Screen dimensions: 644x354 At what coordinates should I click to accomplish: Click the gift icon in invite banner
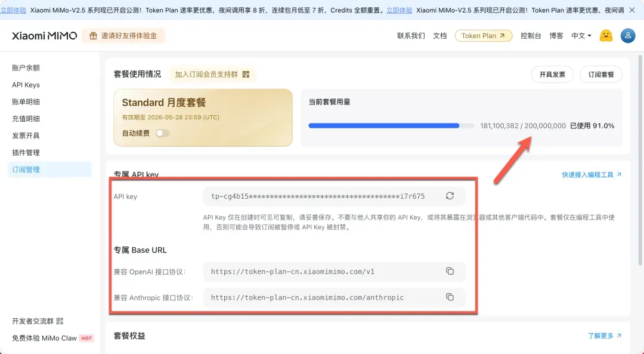point(93,36)
